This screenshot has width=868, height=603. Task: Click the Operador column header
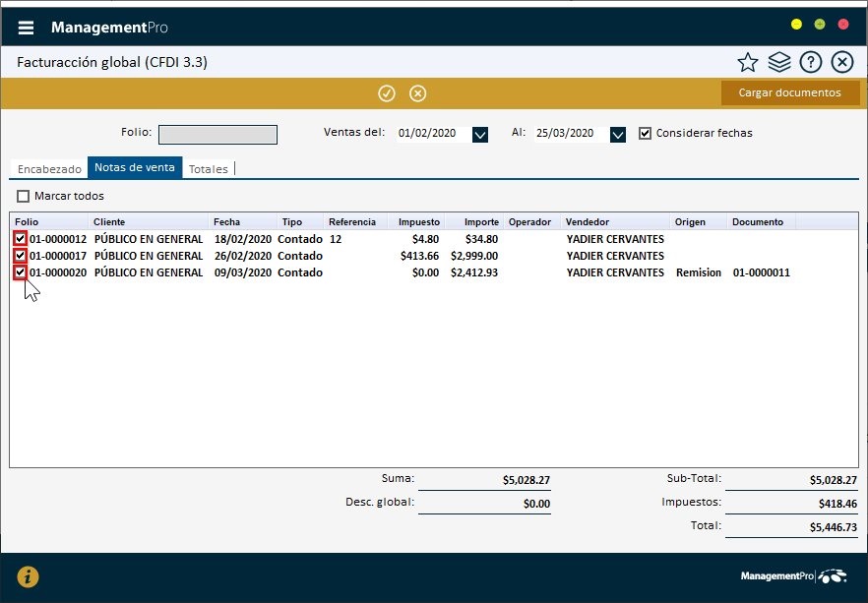[x=532, y=222]
